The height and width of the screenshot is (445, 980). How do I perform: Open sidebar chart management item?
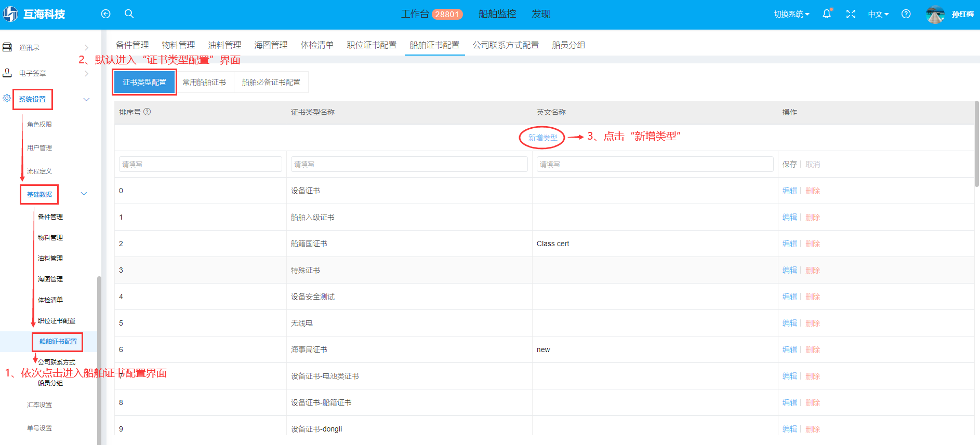coord(50,279)
